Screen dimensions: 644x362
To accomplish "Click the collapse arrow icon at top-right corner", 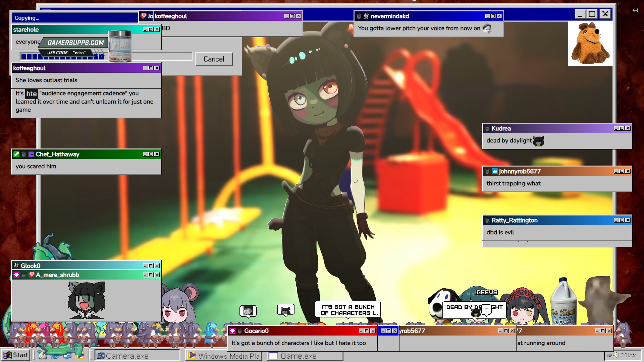I will coord(635,10).
